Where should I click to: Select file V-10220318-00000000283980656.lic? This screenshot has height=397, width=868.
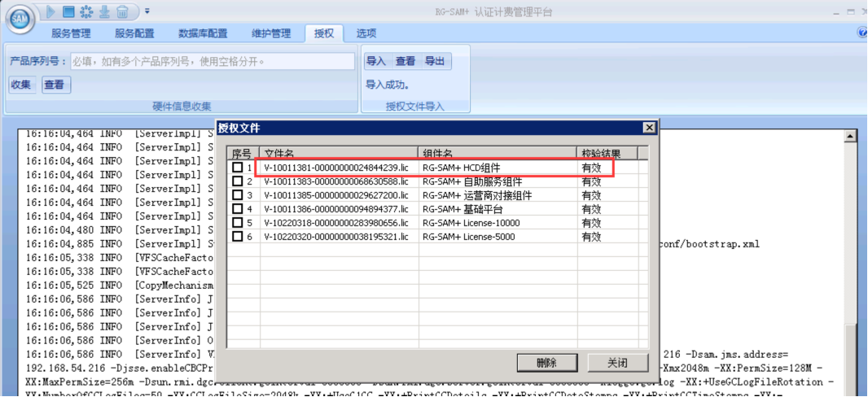pyautogui.click(x=336, y=223)
